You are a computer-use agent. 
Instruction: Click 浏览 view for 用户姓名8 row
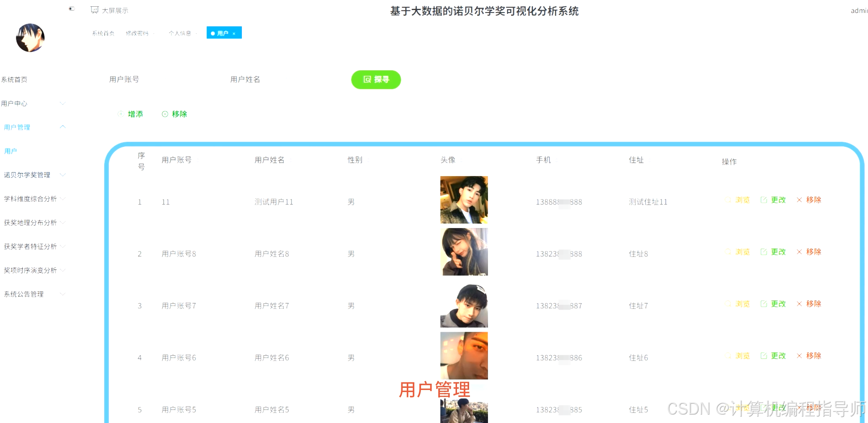(x=737, y=252)
